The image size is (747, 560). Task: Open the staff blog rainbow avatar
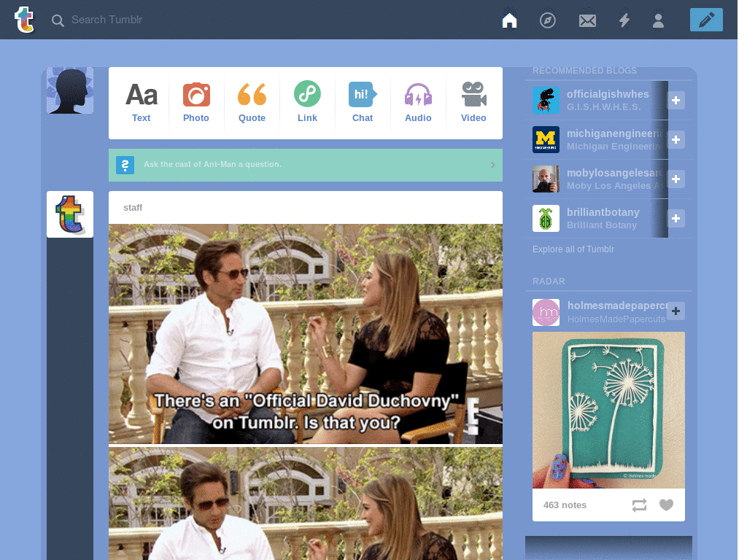(70, 214)
